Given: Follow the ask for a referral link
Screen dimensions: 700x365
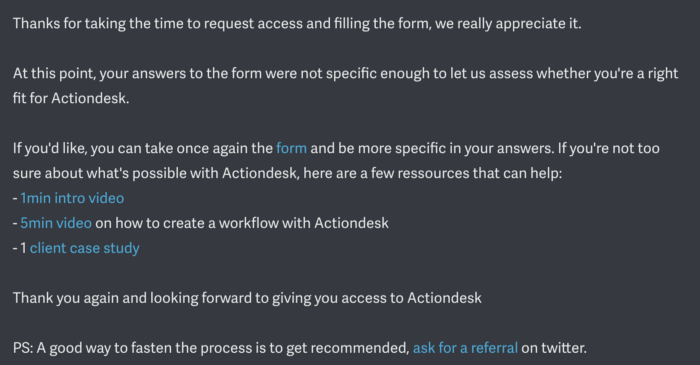Looking at the screenshot, I should pos(465,348).
